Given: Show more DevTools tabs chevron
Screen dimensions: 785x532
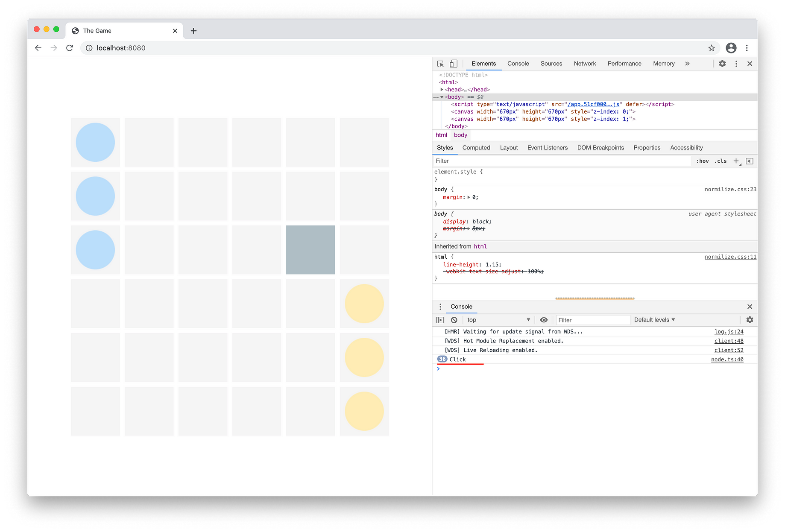Looking at the screenshot, I should [687, 64].
